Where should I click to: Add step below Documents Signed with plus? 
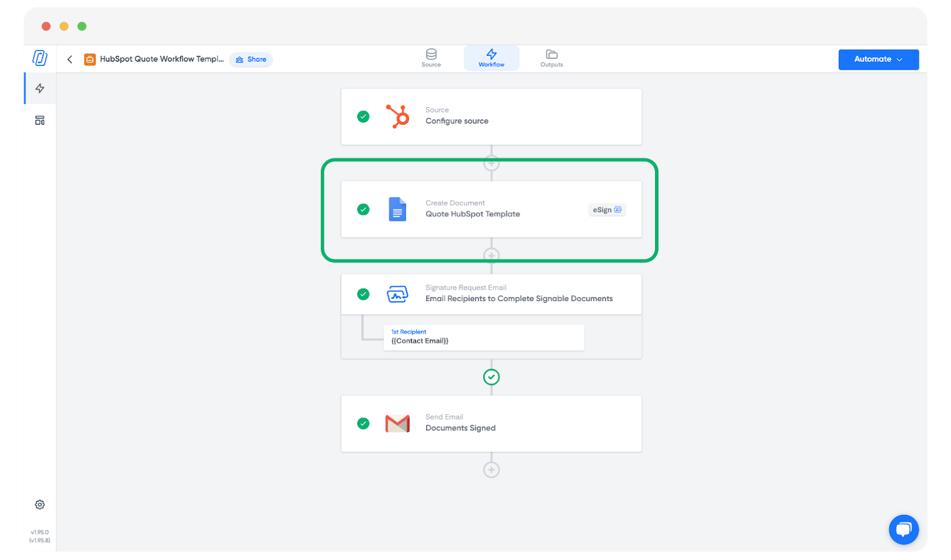coord(491,470)
